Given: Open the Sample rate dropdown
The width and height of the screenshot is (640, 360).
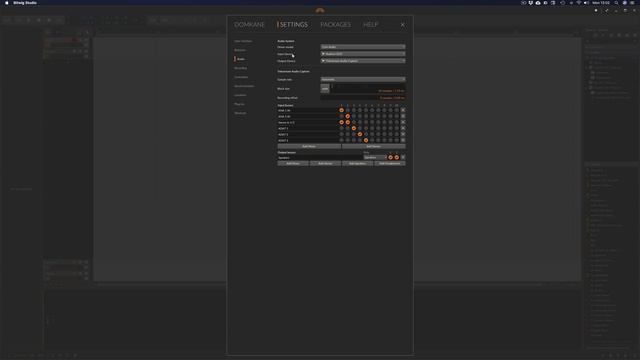Looking at the screenshot, I should coord(363,80).
